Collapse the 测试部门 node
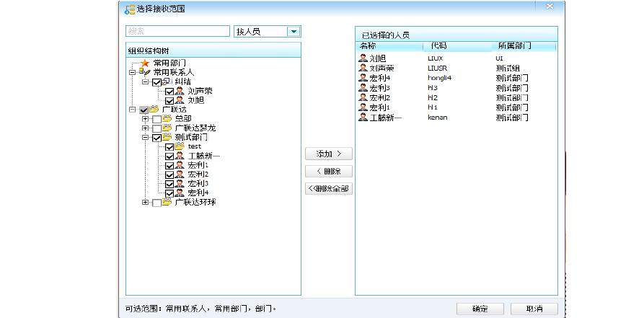644x318 pixels. (x=145, y=137)
